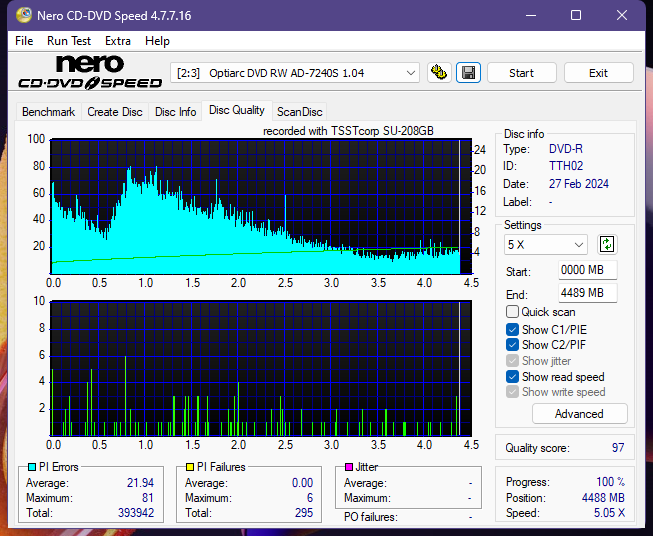Image resolution: width=653 pixels, height=536 pixels.
Task: Click the disc ID TTH02 text
Action: tap(566, 166)
